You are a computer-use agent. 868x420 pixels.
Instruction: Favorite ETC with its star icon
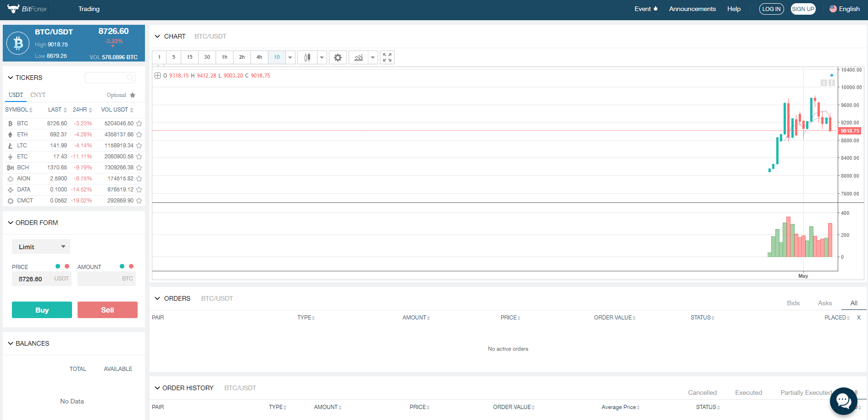(x=139, y=157)
